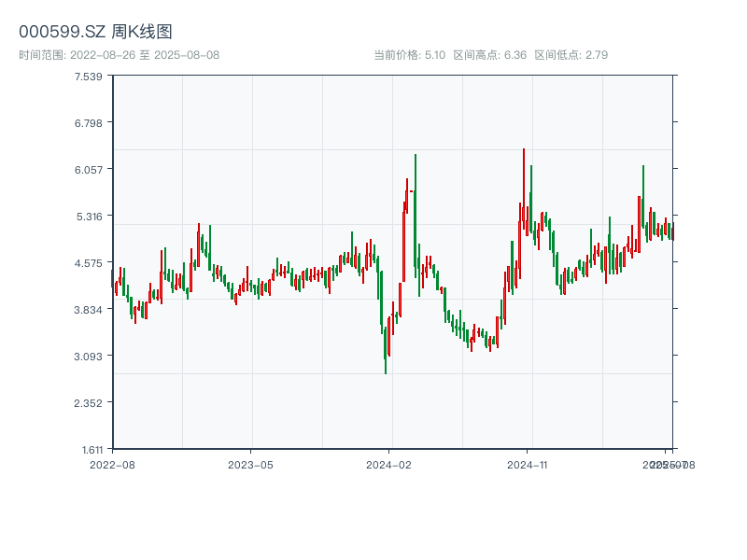
Task: Click the 2024-02 x-axis date label
Action: pyautogui.click(x=389, y=464)
